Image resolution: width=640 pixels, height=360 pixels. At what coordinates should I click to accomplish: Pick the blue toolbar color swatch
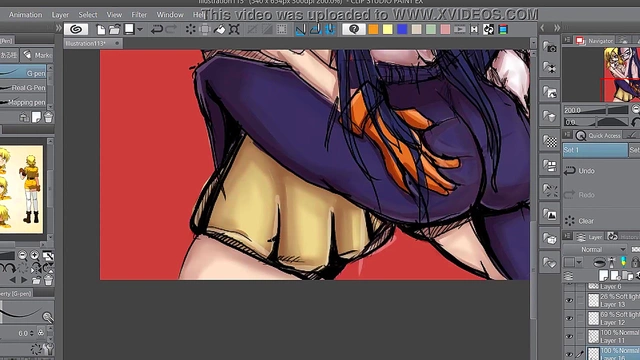pyautogui.click(x=402, y=29)
